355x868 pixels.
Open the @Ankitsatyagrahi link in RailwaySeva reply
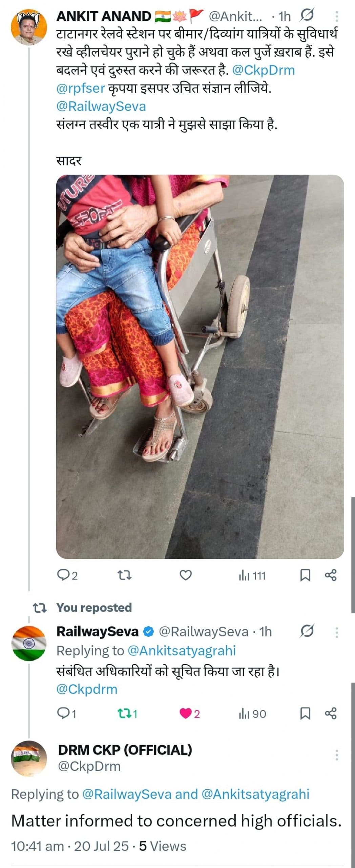[x=181, y=651]
